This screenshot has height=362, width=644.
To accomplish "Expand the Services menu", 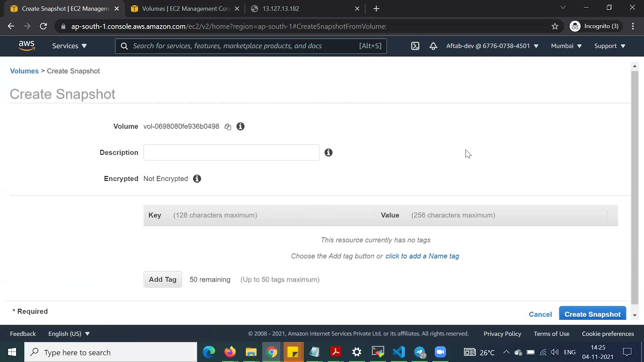I will pyautogui.click(x=69, y=46).
